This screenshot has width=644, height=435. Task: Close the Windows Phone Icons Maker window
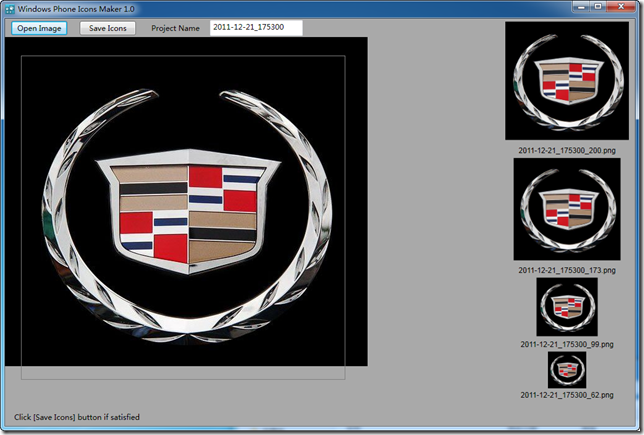pyautogui.click(x=621, y=7)
